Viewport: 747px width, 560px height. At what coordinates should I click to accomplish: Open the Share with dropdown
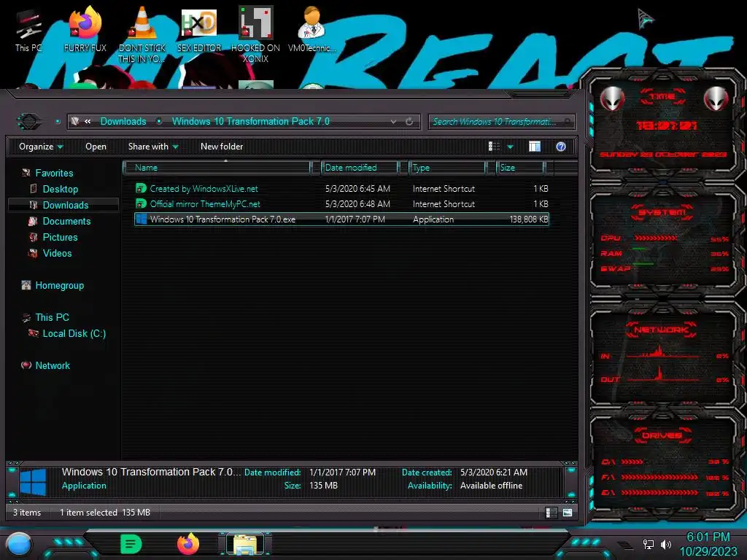(153, 147)
